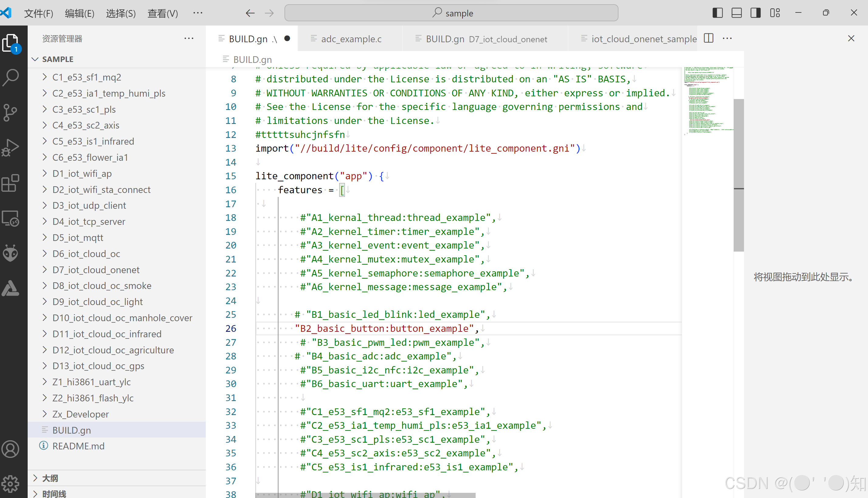Click the sample command center search box

point(451,13)
